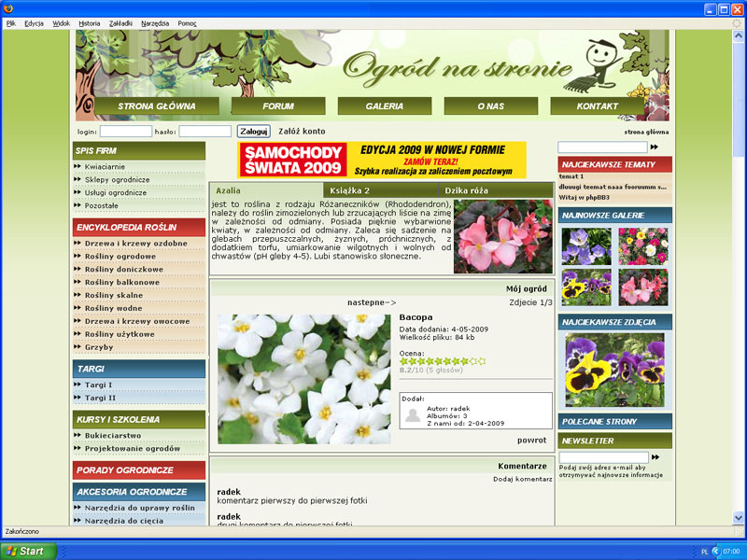Open the Windows Start menu
The image size is (747, 560).
pos(29,552)
